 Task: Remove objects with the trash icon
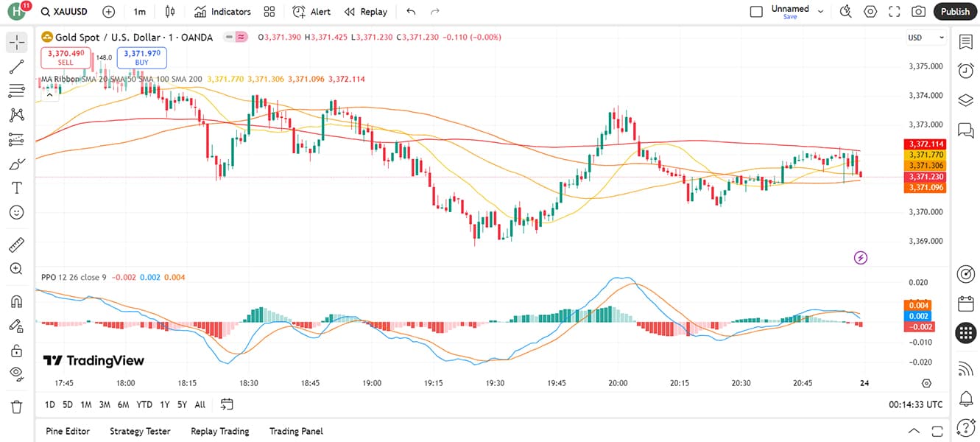point(16,407)
